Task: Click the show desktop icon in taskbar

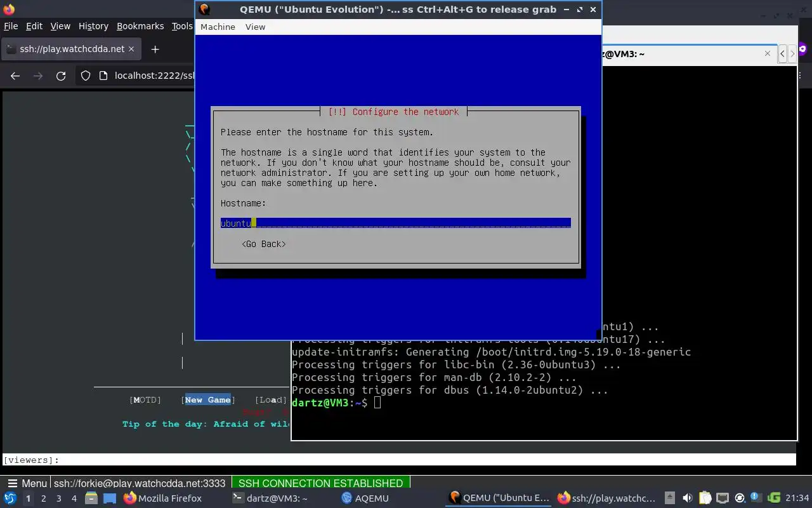Action: click(x=110, y=498)
